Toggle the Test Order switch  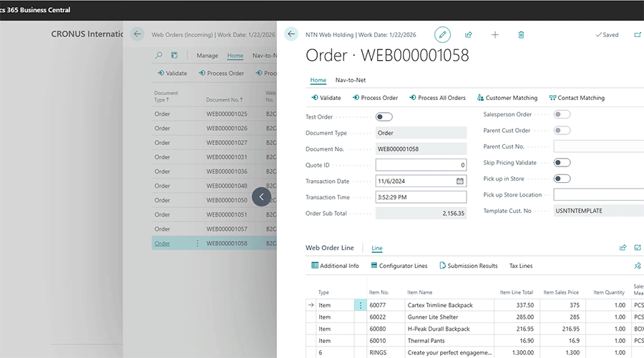pos(384,117)
